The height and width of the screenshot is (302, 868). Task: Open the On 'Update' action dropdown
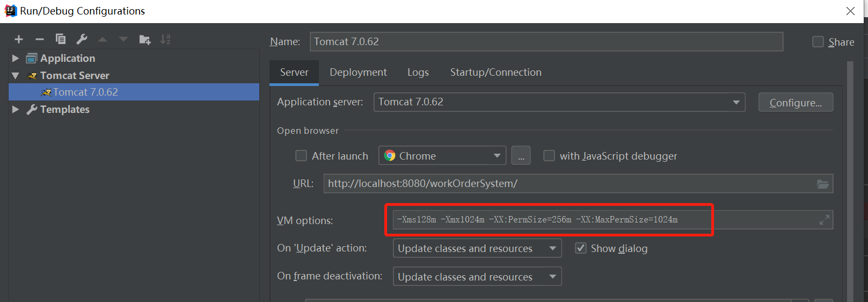[x=477, y=248]
